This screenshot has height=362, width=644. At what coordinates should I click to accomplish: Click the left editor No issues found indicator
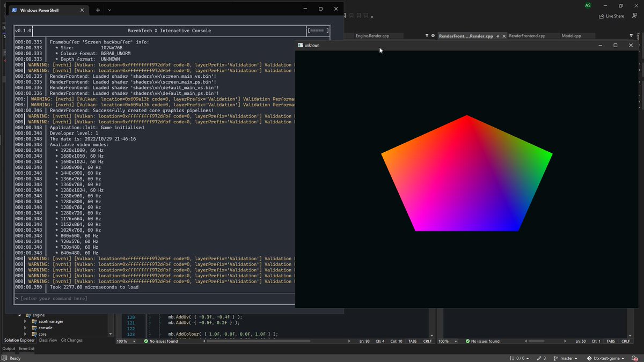point(161,341)
